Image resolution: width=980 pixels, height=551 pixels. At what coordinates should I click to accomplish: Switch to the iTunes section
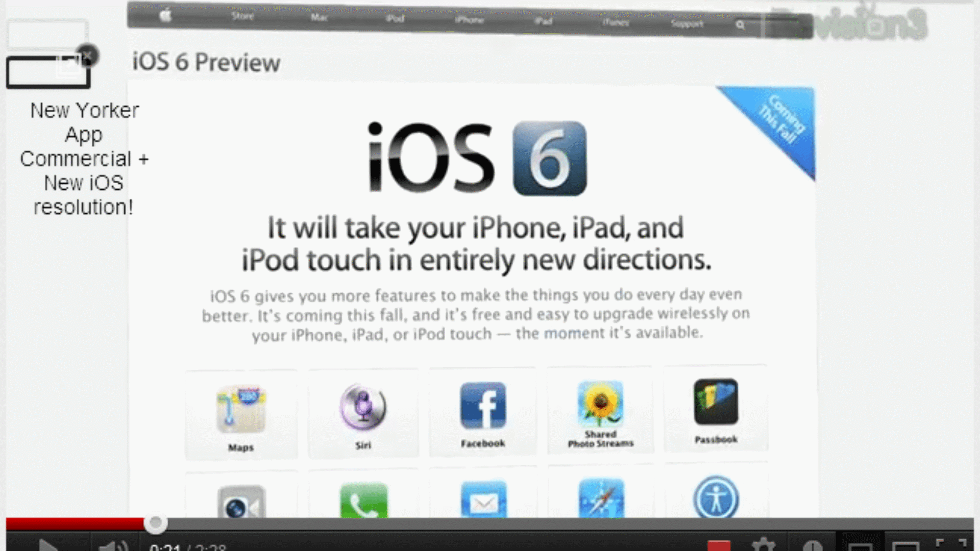(x=616, y=22)
